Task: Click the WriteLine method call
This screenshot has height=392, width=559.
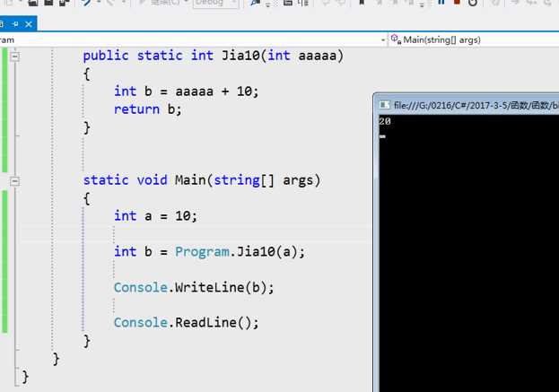Action: point(209,287)
